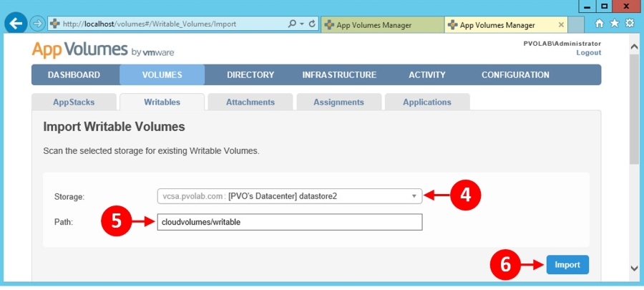The height and width of the screenshot is (290, 644).
Task: Open the VOLUMES menu
Action: (162, 74)
